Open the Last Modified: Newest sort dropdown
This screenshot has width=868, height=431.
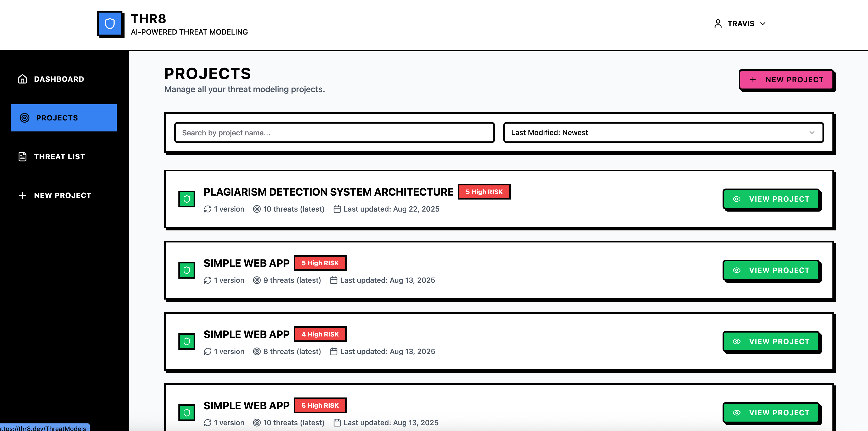[663, 132]
